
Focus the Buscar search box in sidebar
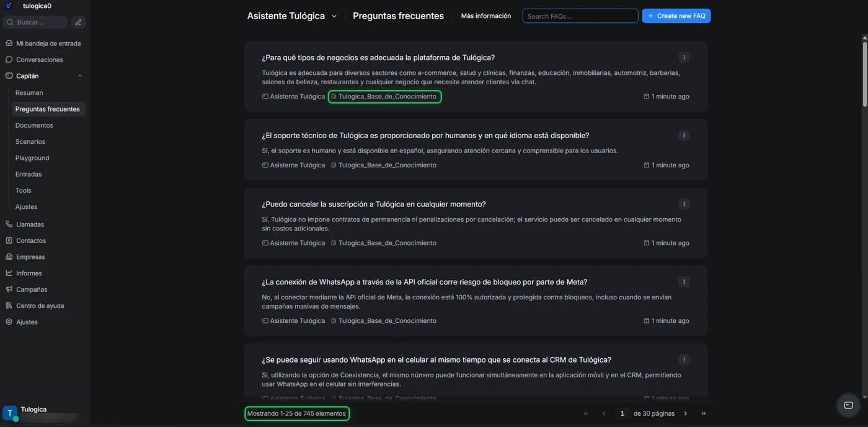point(35,22)
